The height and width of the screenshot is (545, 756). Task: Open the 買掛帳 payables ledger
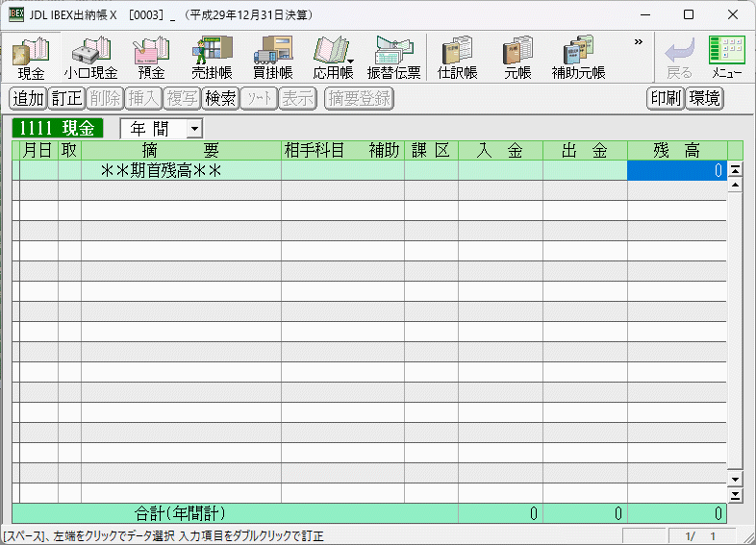(x=273, y=58)
